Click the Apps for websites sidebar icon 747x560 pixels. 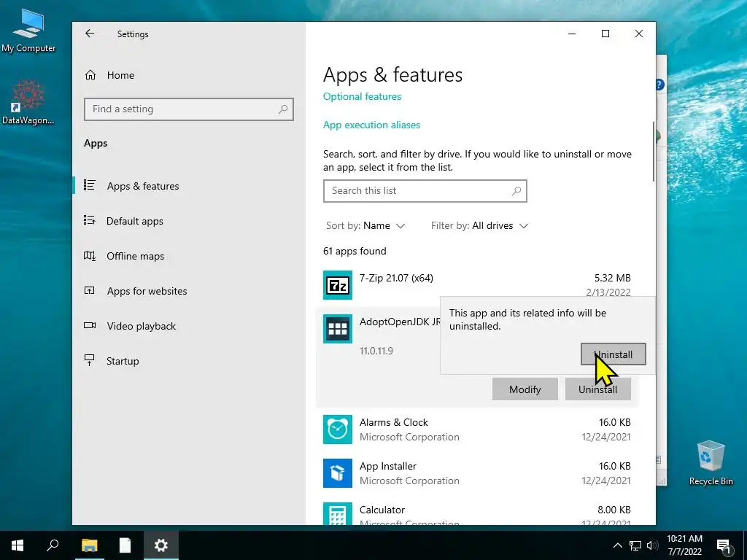click(x=90, y=290)
